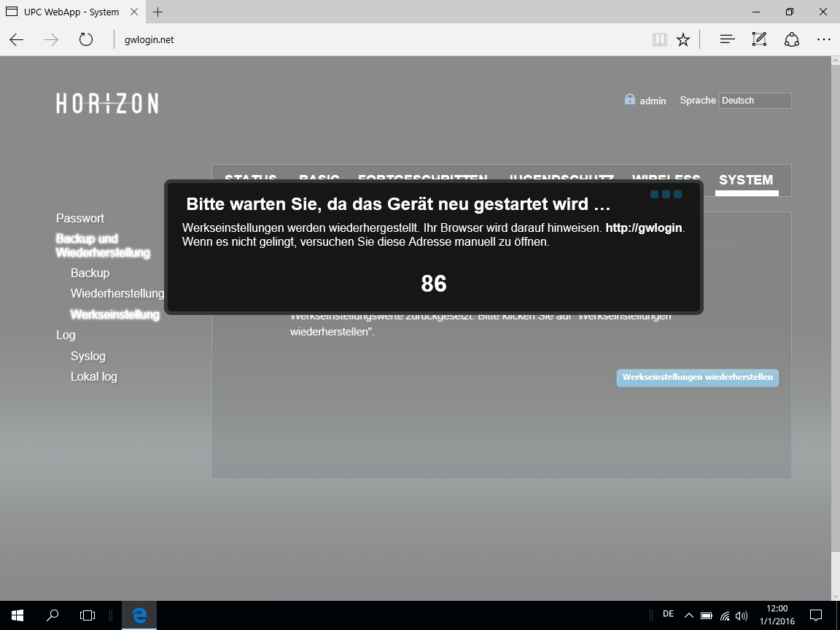Image resolution: width=840 pixels, height=630 pixels.
Task: Open Syslog under Log
Action: (x=88, y=356)
